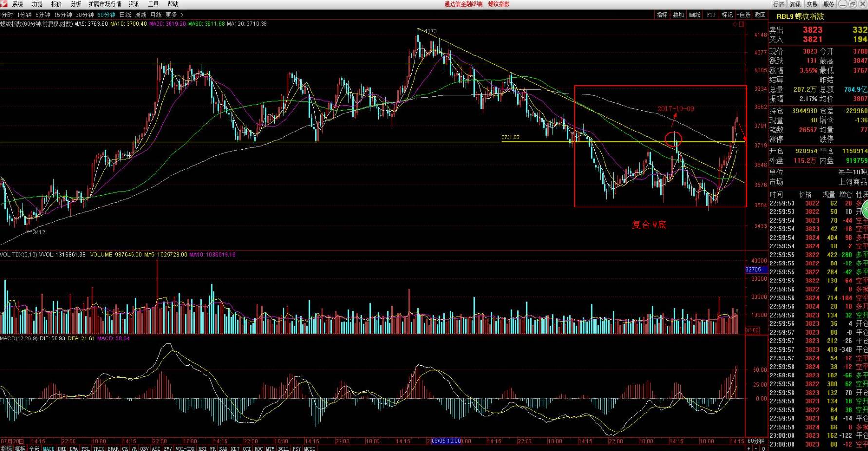Click the 32705 volume value marker
The height and width of the screenshot is (451, 868).
coord(754,270)
